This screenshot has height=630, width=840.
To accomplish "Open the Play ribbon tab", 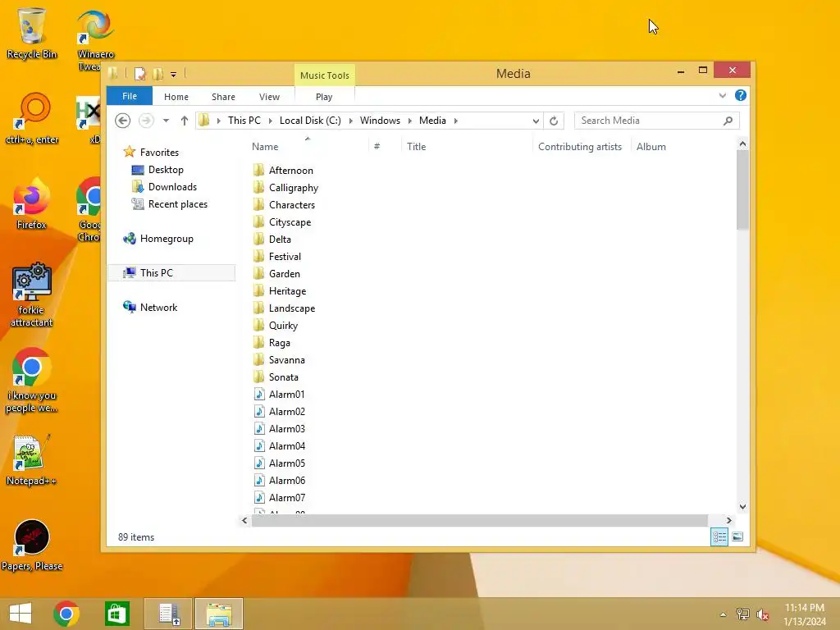I will coord(324,97).
